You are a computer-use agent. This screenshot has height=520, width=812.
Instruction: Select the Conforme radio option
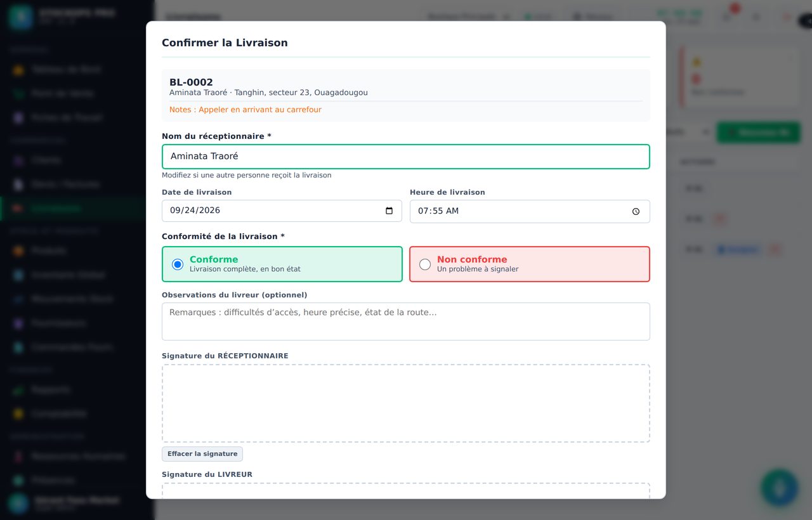[x=178, y=264]
